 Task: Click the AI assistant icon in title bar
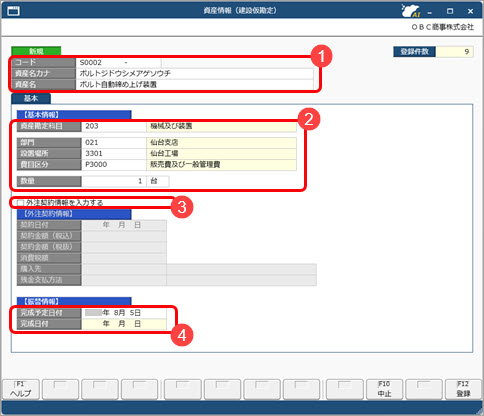coord(411,11)
